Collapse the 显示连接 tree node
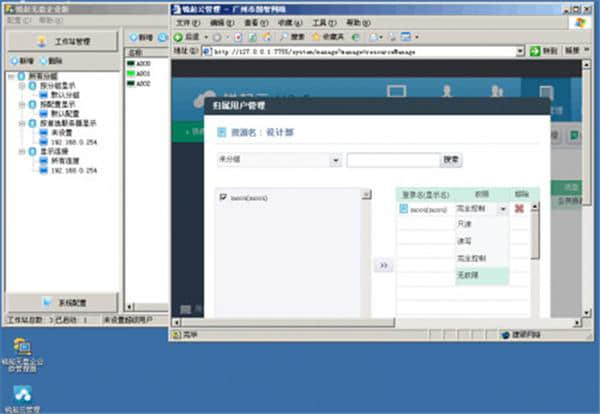 (x=22, y=152)
